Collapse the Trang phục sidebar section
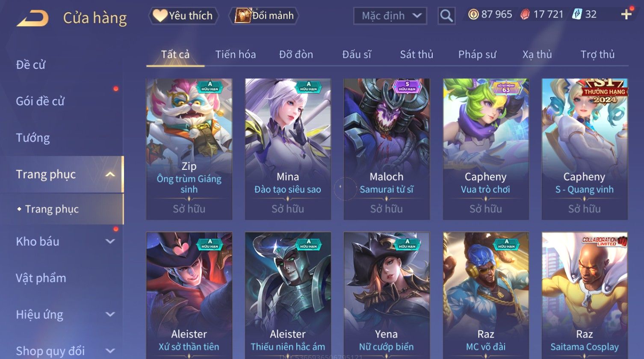Viewport: 644px width, 359px height. (x=110, y=174)
